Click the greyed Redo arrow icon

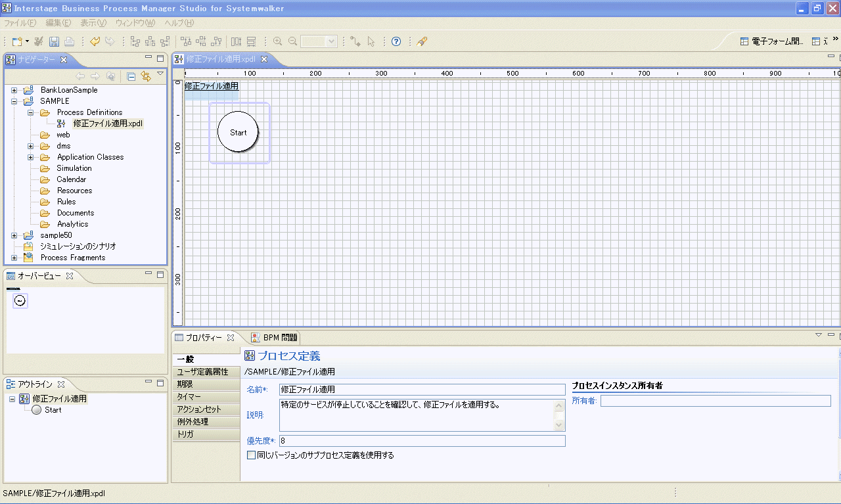point(110,41)
